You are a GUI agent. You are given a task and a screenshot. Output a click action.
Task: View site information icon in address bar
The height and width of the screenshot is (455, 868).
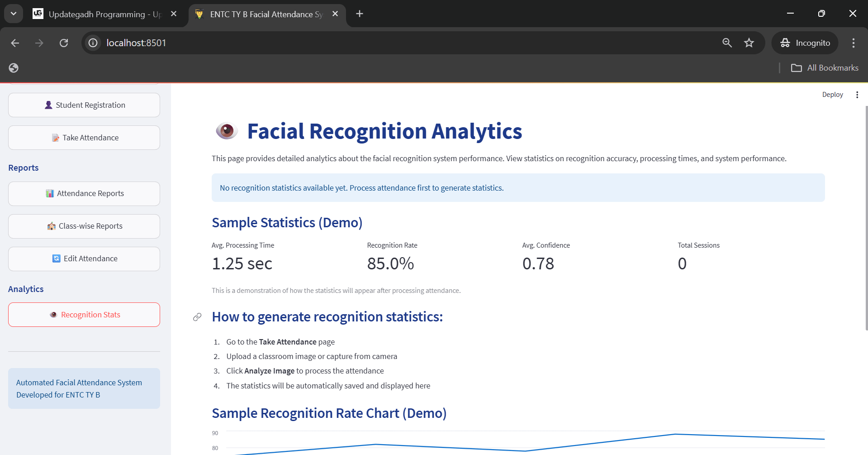pyautogui.click(x=93, y=43)
